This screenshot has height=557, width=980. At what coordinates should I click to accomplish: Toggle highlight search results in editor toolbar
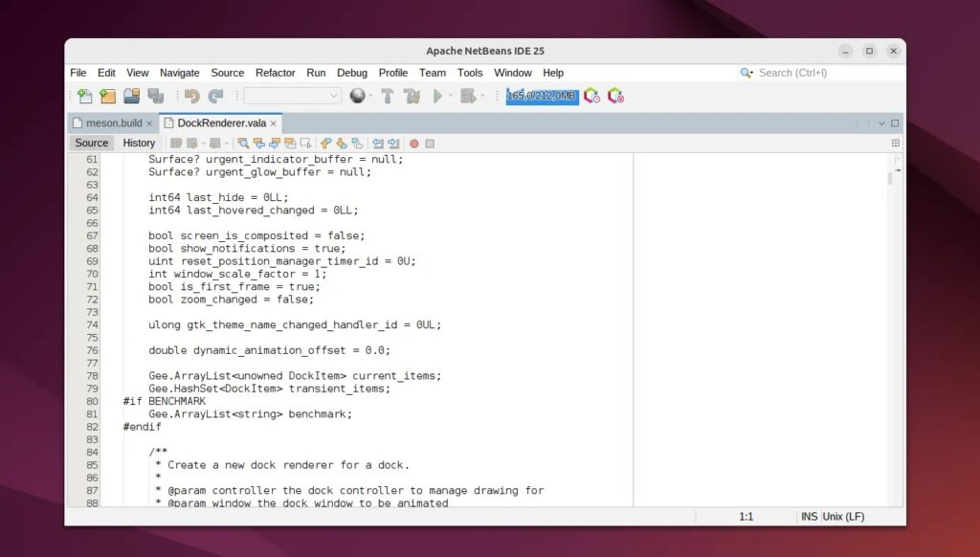coord(290,143)
